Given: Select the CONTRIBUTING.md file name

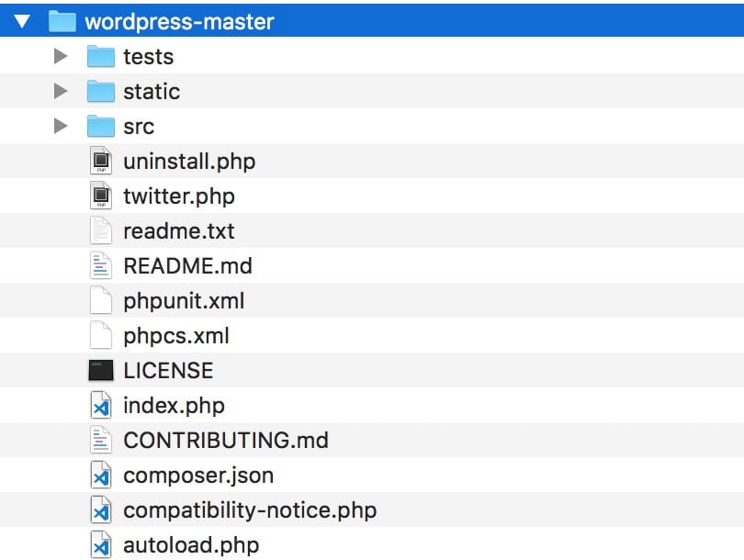Looking at the screenshot, I should [225, 441].
